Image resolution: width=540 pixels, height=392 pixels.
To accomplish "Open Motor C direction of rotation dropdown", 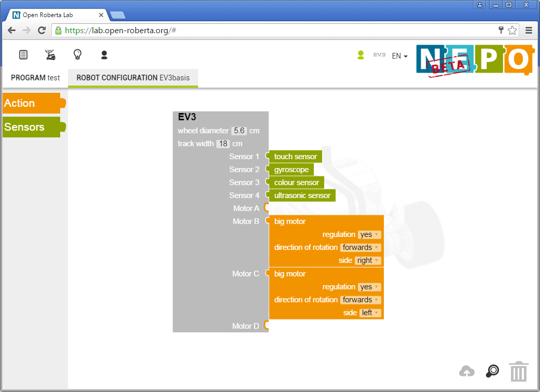I will pos(361,300).
